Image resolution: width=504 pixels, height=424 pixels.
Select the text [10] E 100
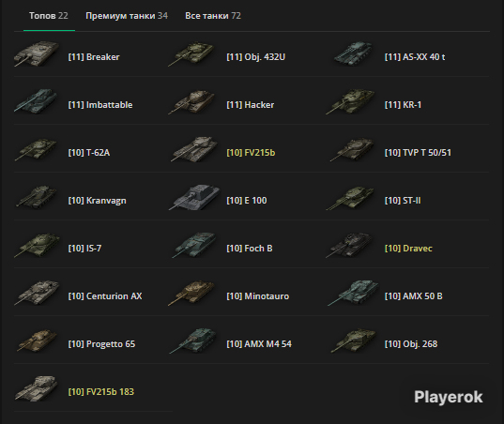[247, 201]
